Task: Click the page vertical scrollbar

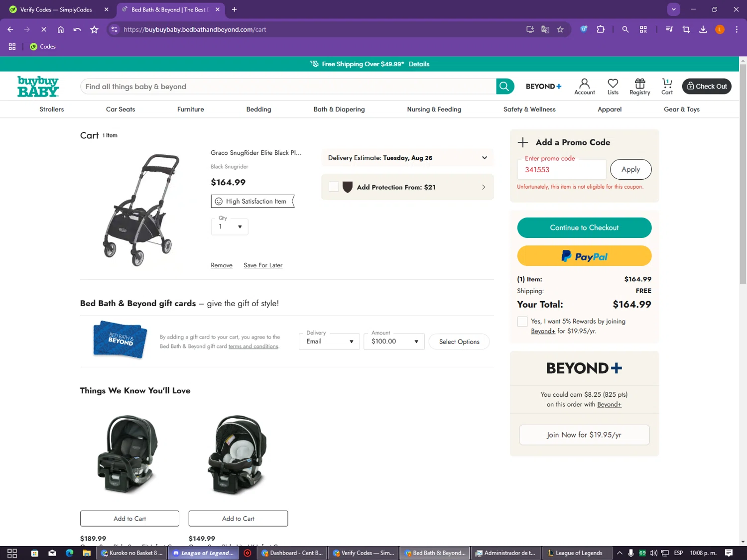Action: point(743,174)
